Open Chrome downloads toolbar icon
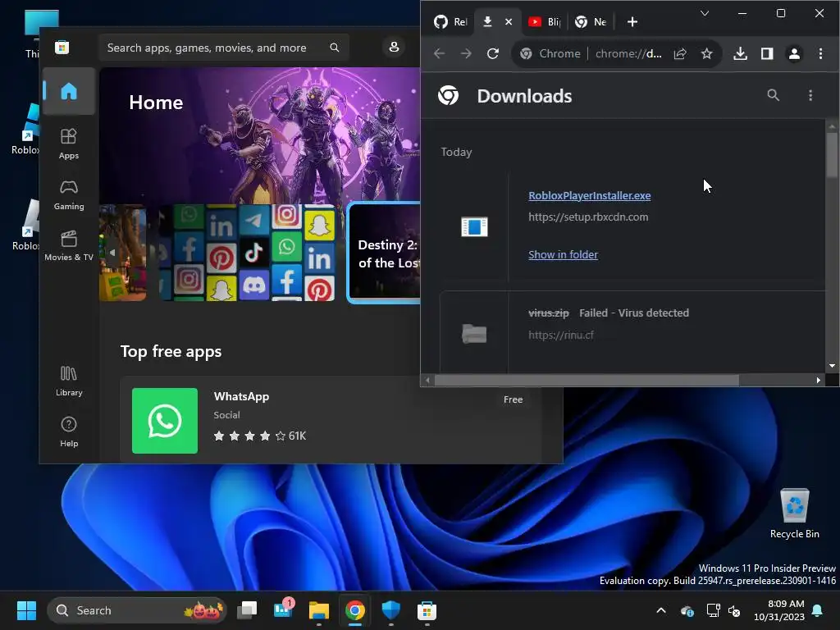Screen dimensions: 840x630 (740, 53)
